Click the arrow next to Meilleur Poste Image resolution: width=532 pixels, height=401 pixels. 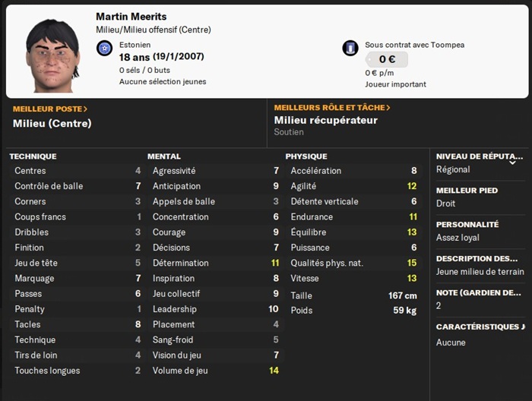[x=86, y=109]
